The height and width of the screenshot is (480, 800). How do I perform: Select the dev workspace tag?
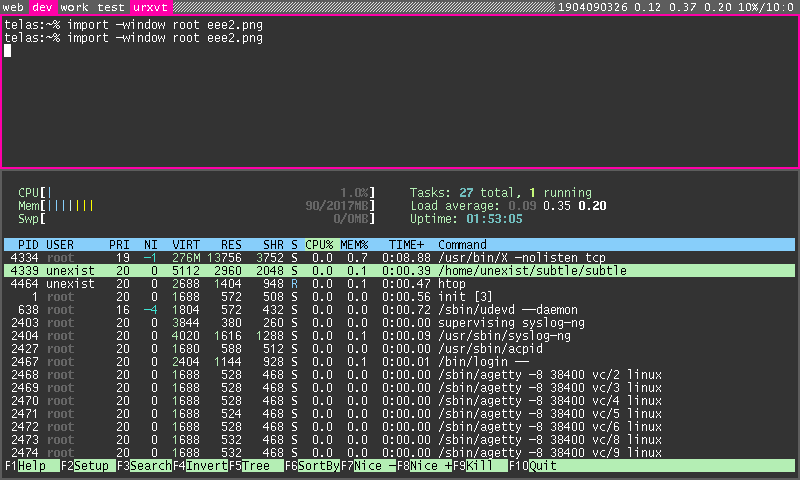(x=43, y=7)
